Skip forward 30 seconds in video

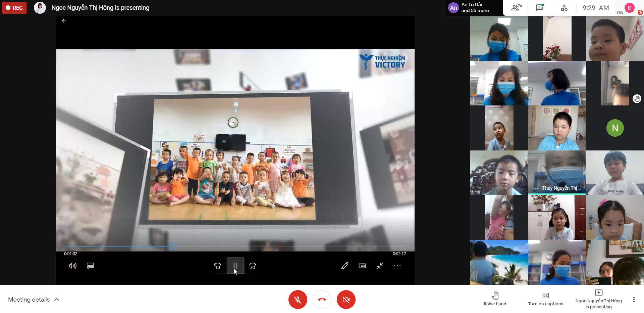click(x=253, y=266)
